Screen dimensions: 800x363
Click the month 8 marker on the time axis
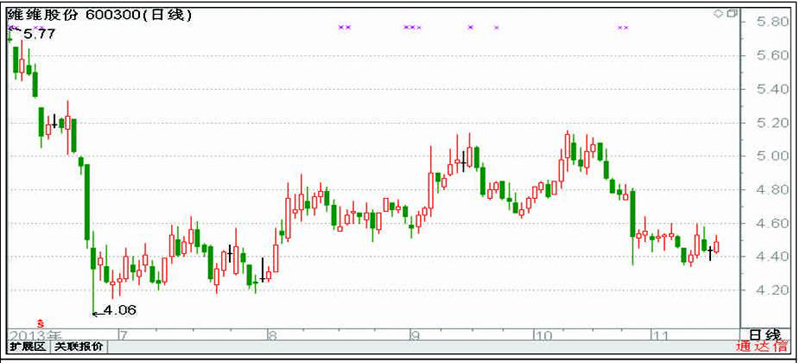272,335
